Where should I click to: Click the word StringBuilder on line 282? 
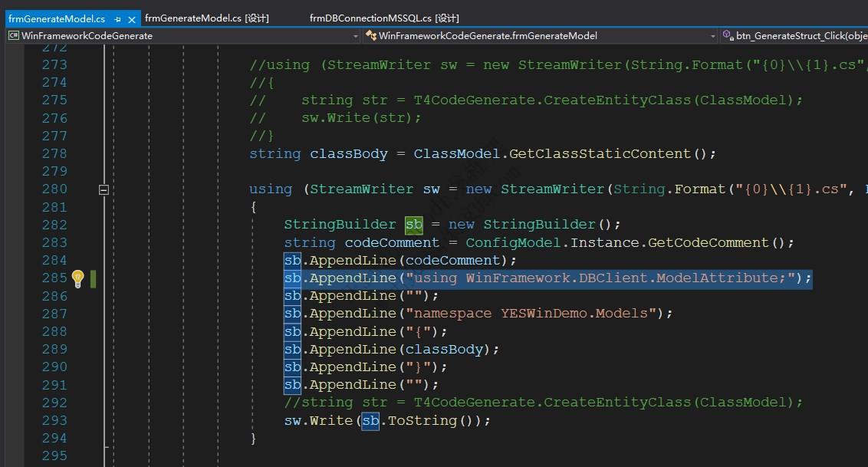[x=338, y=224]
